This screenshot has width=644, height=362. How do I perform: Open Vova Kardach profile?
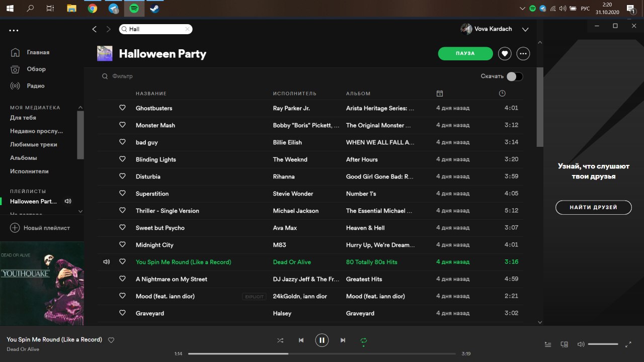click(x=486, y=29)
